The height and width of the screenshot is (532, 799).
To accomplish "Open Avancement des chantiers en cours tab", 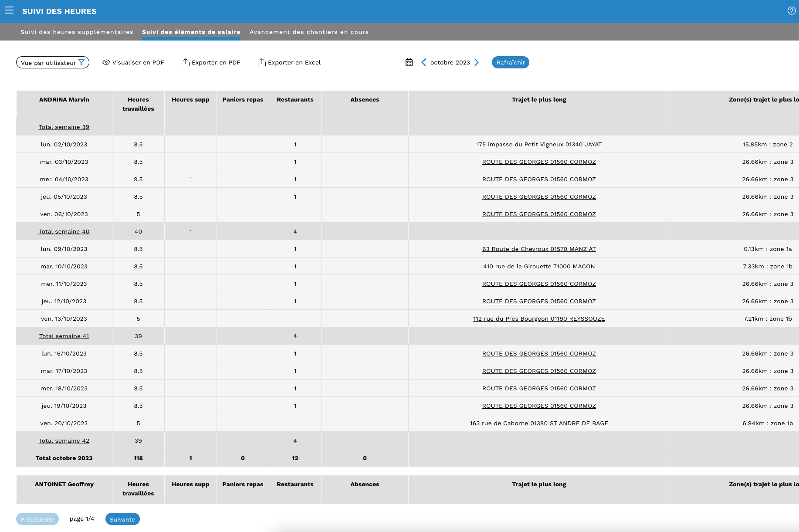I will point(309,32).
